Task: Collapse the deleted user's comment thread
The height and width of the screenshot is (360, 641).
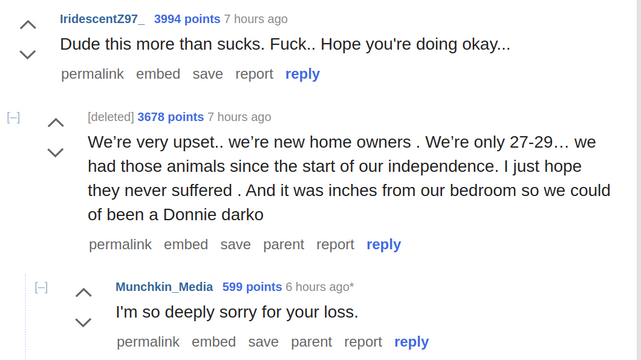Action: 13,118
